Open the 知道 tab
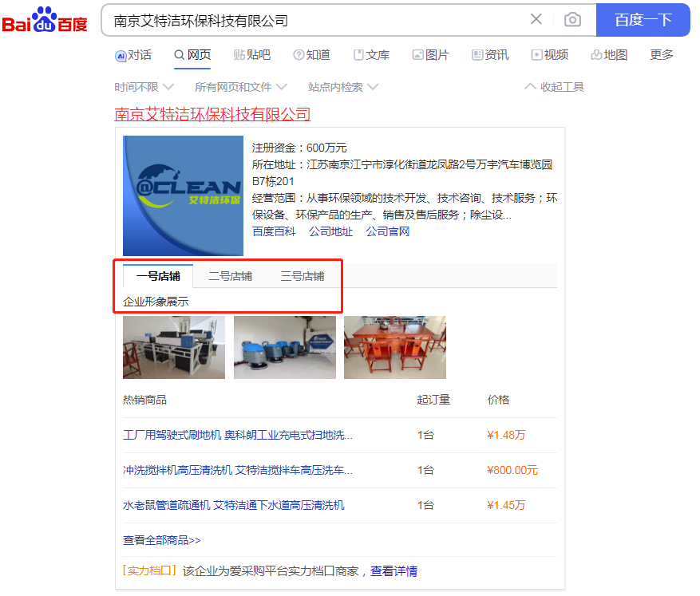Screen dimensions: 700x596 click(x=311, y=55)
